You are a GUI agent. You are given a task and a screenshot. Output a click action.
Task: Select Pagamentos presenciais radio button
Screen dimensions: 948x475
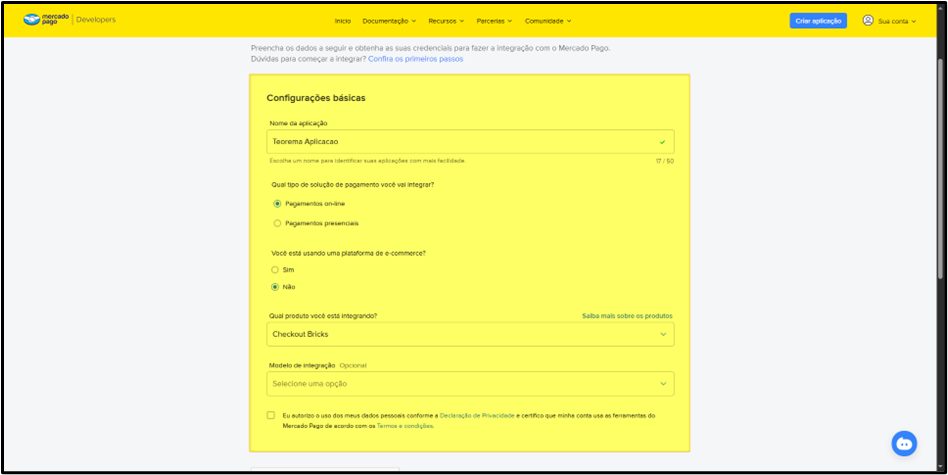[278, 223]
